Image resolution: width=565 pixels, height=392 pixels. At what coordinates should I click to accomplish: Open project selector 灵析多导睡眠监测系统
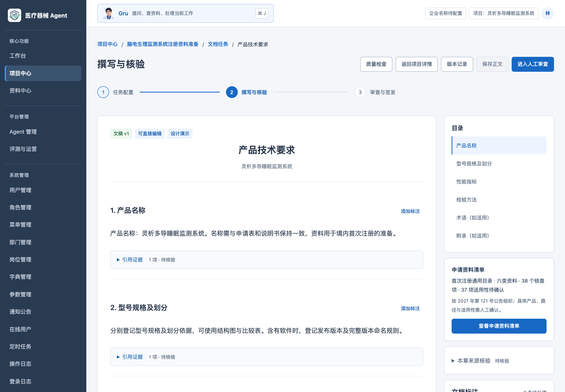(504, 13)
